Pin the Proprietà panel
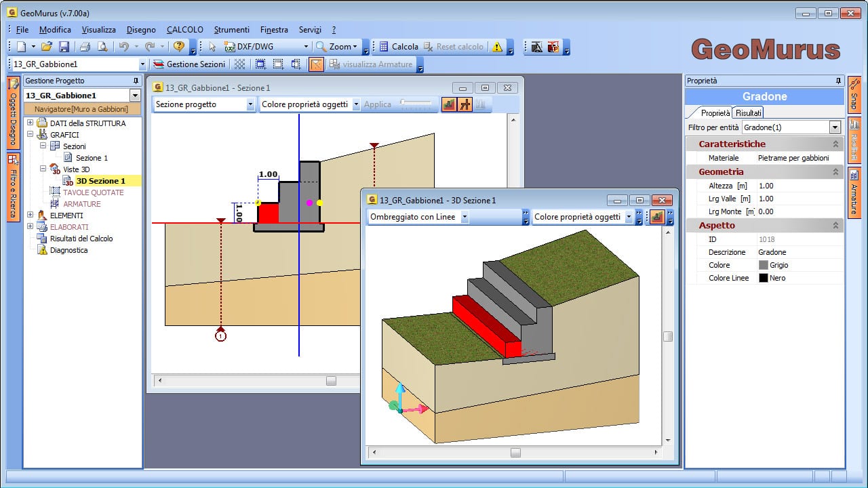The image size is (868, 488). point(838,81)
